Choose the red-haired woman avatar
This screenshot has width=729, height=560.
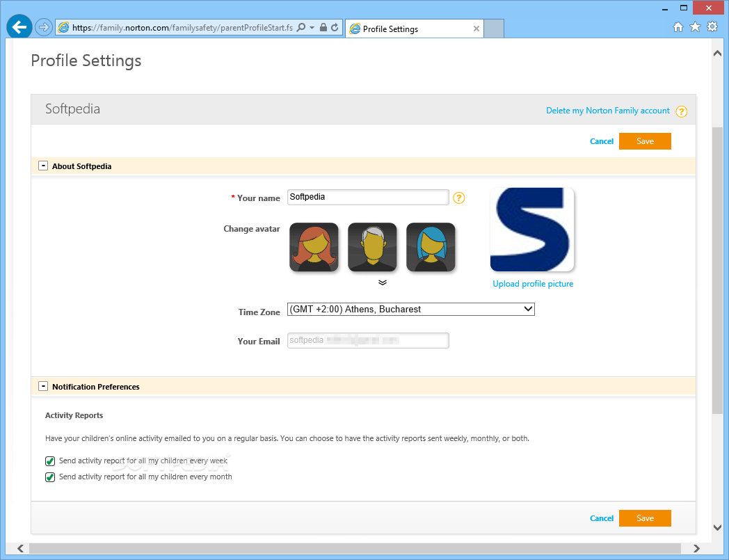click(x=314, y=247)
